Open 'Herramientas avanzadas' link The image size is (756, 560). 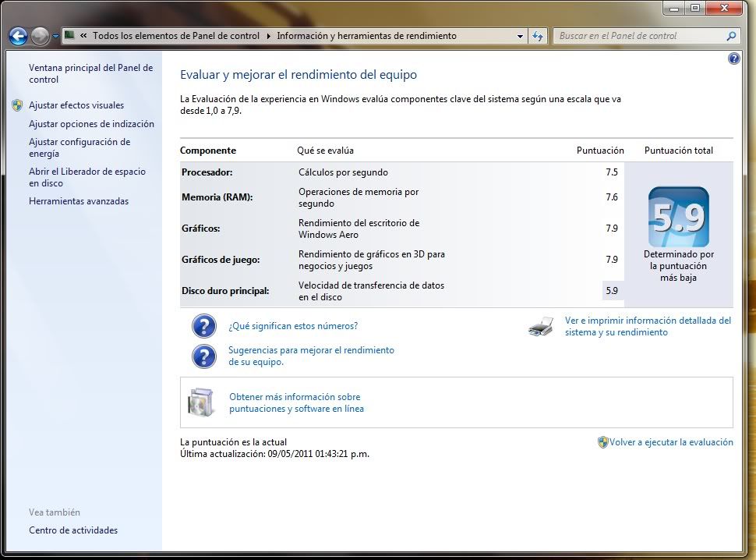(79, 201)
